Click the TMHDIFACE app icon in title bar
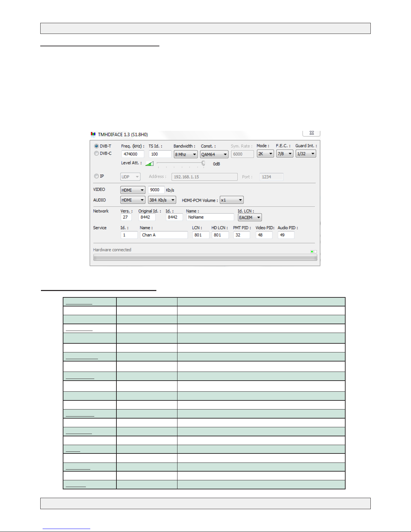Screen dimensions: 411x532 click(x=93, y=135)
